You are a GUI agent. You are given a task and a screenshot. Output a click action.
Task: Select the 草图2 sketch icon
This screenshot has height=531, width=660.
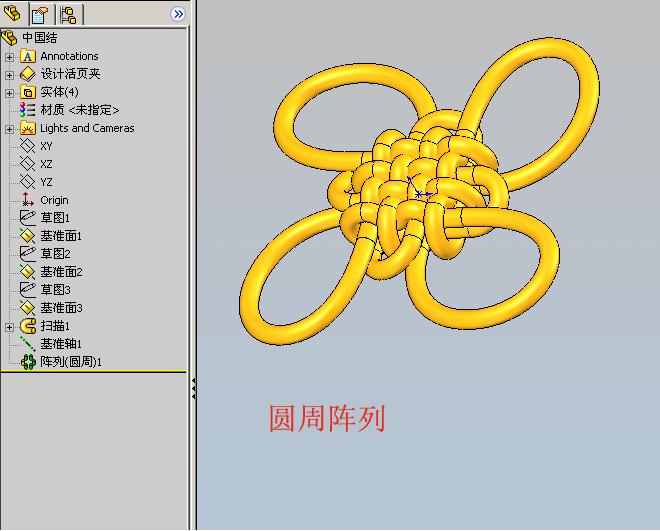click(x=28, y=254)
